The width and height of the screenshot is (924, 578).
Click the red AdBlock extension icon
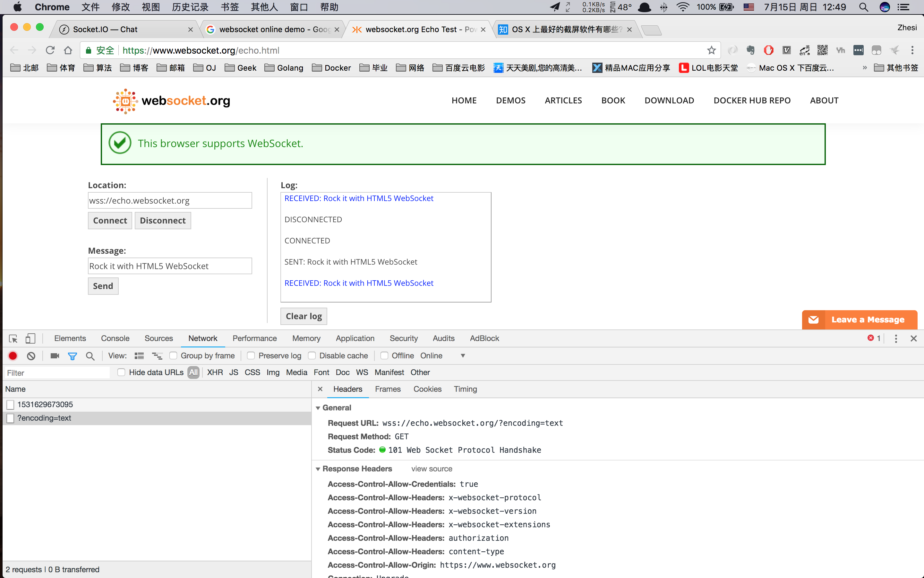pos(769,50)
